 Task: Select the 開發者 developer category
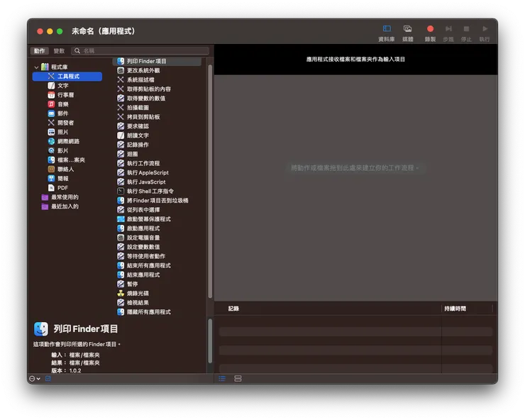point(61,123)
